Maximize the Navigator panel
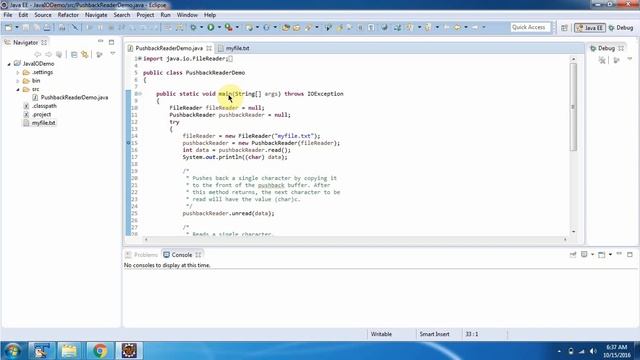This screenshot has width=640, height=360. tap(111, 42)
